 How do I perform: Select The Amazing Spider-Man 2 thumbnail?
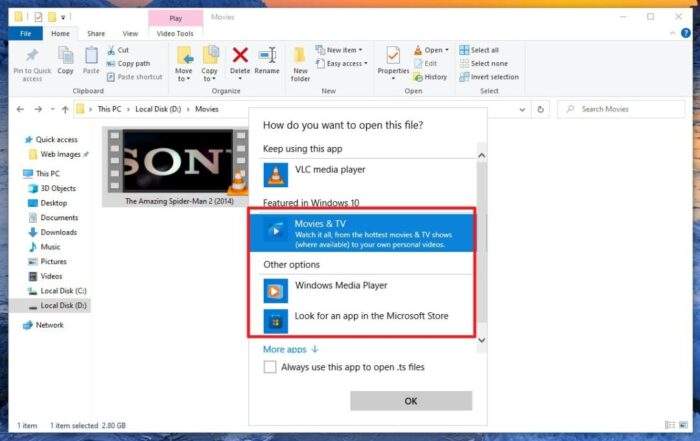[175, 167]
